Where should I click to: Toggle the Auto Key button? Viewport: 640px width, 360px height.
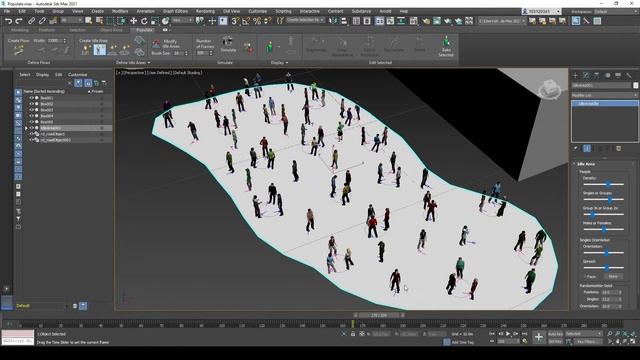[x=555, y=334]
